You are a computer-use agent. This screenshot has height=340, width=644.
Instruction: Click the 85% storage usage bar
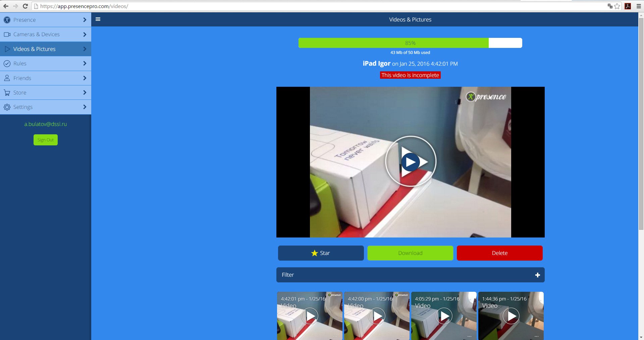410,43
